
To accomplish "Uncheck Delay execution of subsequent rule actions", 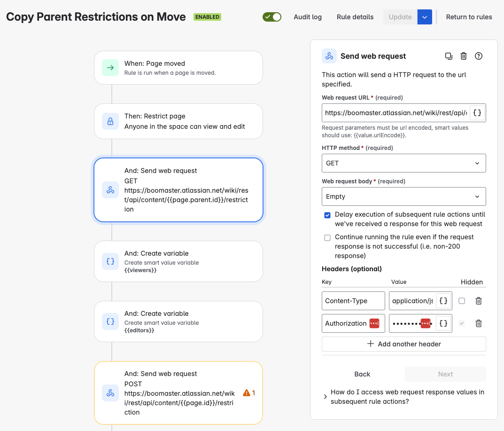I will (x=327, y=215).
